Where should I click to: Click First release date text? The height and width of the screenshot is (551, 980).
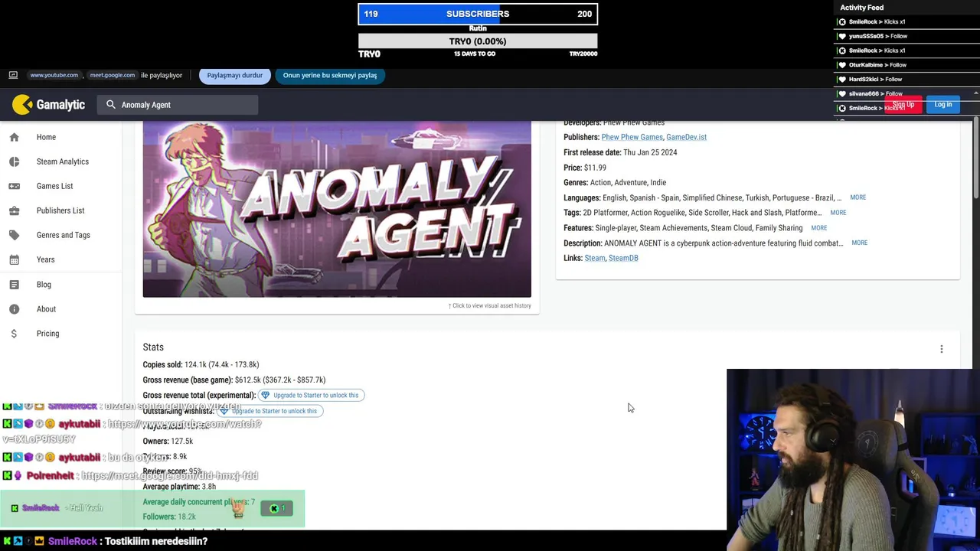[620, 152]
